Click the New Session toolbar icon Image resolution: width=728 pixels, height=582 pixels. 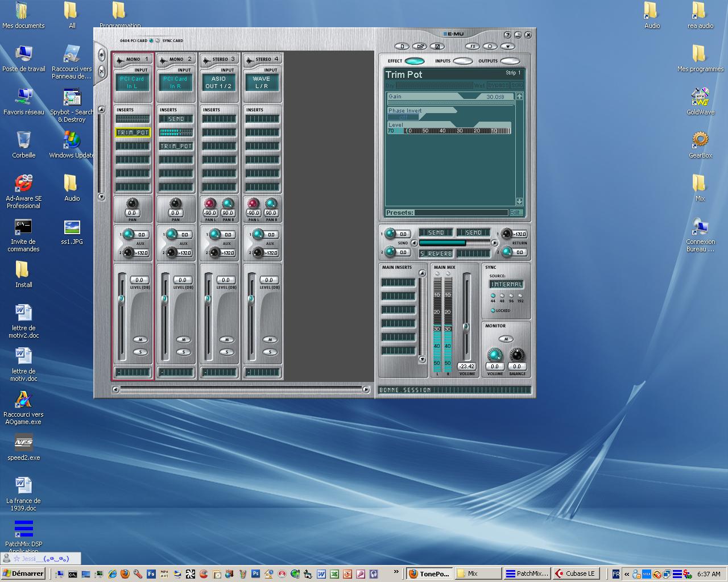click(x=402, y=47)
